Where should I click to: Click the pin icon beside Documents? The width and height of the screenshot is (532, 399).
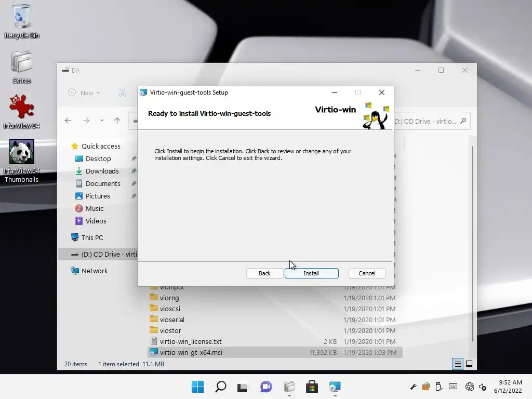click(x=134, y=184)
